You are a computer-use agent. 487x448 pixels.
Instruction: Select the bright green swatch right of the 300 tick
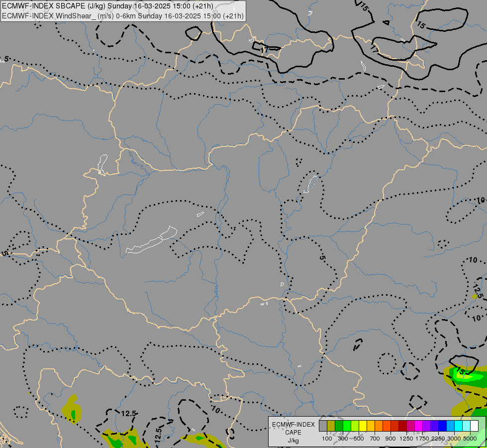(347, 426)
